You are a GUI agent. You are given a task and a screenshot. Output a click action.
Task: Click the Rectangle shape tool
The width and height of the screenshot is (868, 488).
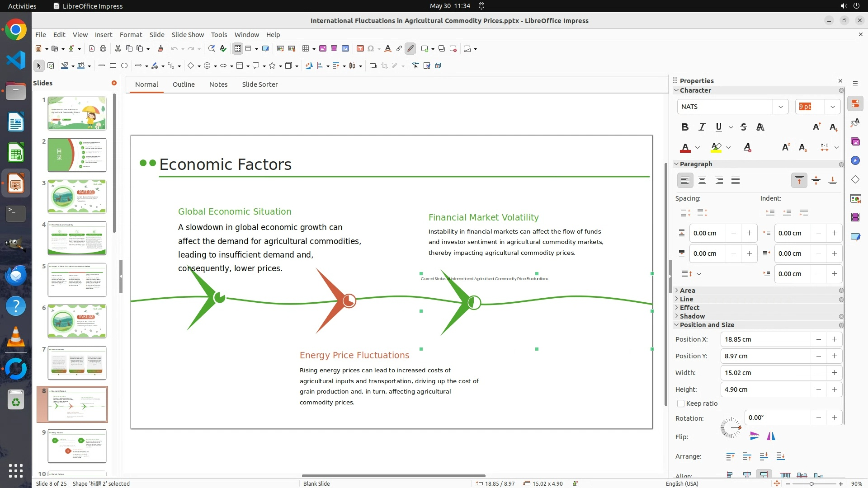click(x=113, y=66)
